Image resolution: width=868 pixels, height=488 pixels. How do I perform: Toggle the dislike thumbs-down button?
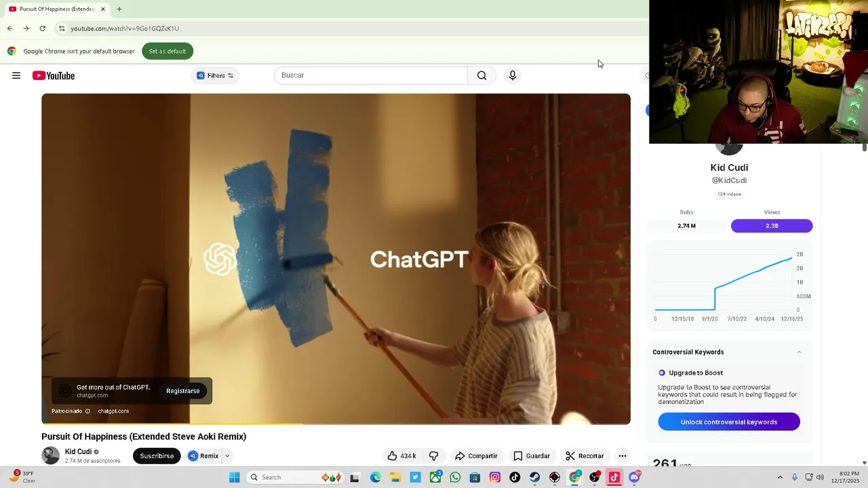434,455
